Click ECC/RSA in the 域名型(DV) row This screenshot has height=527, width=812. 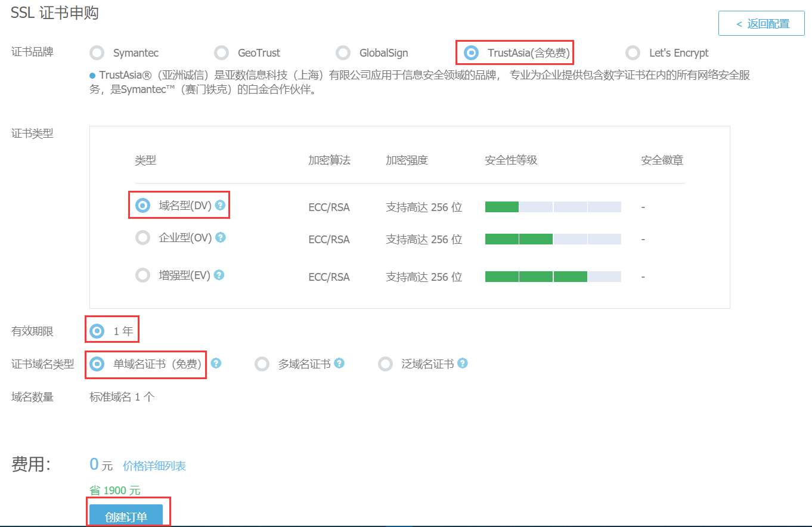329,207
